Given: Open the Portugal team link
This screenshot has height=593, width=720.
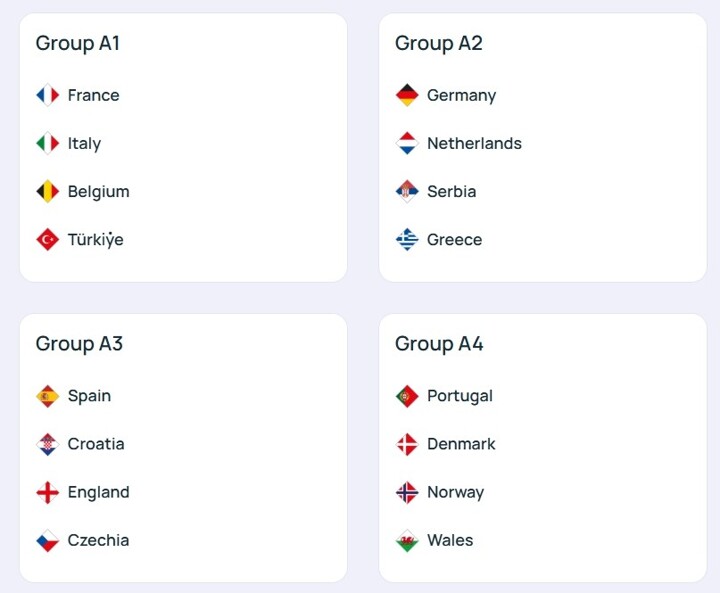Looking at the screenshot, I should (459, 396).
